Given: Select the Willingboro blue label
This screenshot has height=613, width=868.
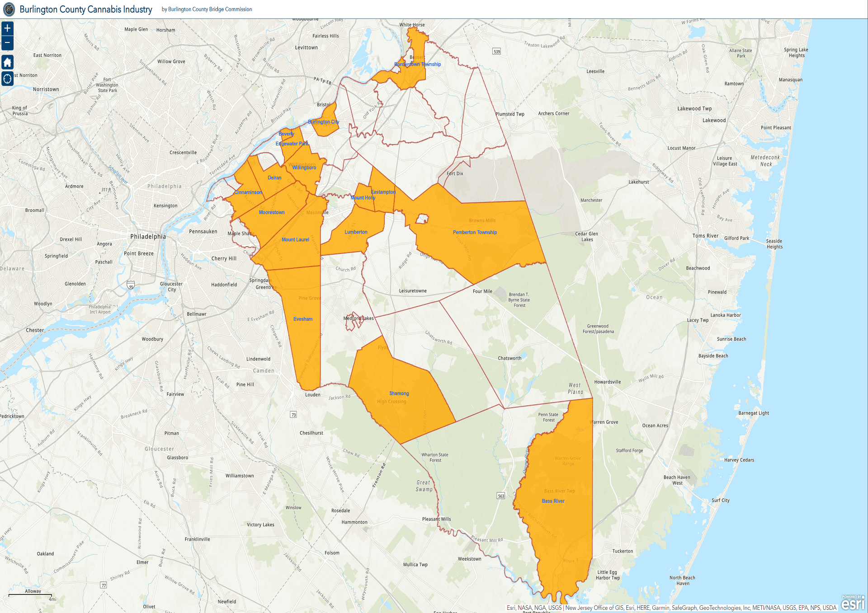Looking at the screenshot, I should click(304, 168).
